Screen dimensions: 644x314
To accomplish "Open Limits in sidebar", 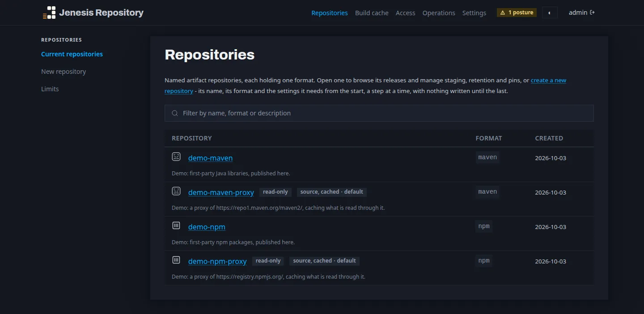I will tap(50, 89).
